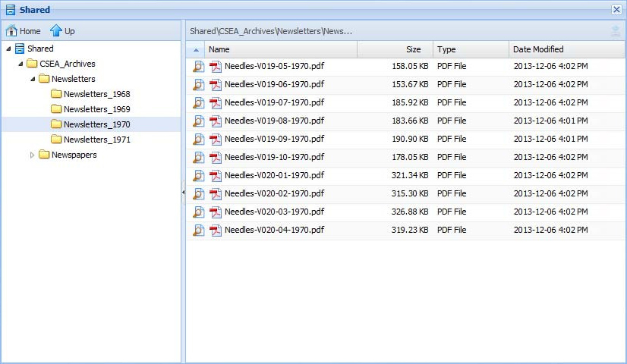
Task: Select file name Needles-V020-04-1970.pdf
Action: (274, 230)
